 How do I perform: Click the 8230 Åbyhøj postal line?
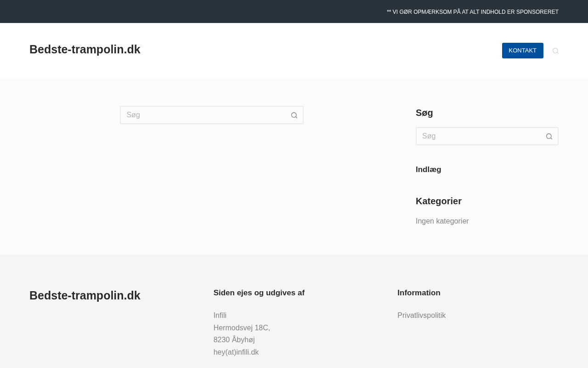click(x=234, y=340)
